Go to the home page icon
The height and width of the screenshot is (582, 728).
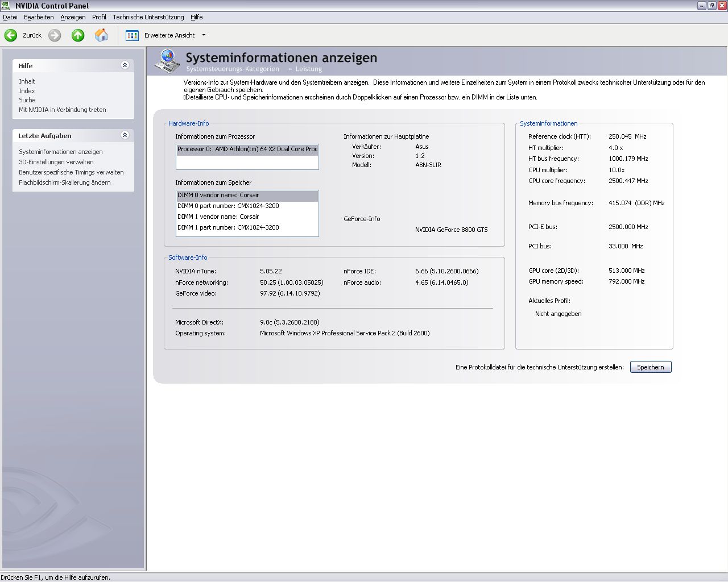pos(101,35)
